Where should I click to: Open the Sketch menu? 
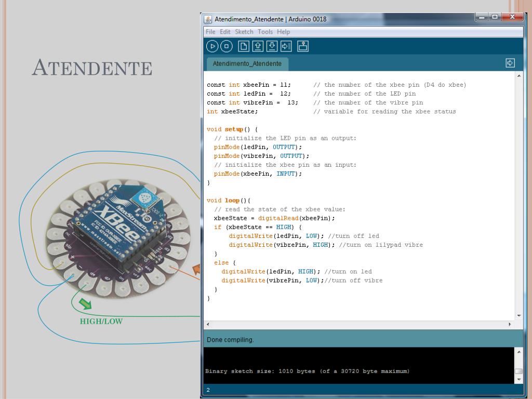click(x=244, y=32)
